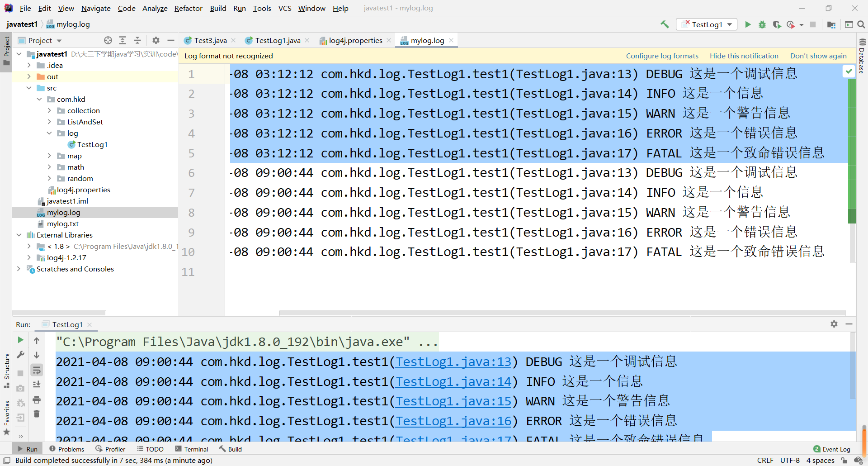Click Hide this notification link

pyautogui.click(x=744, y=56)
